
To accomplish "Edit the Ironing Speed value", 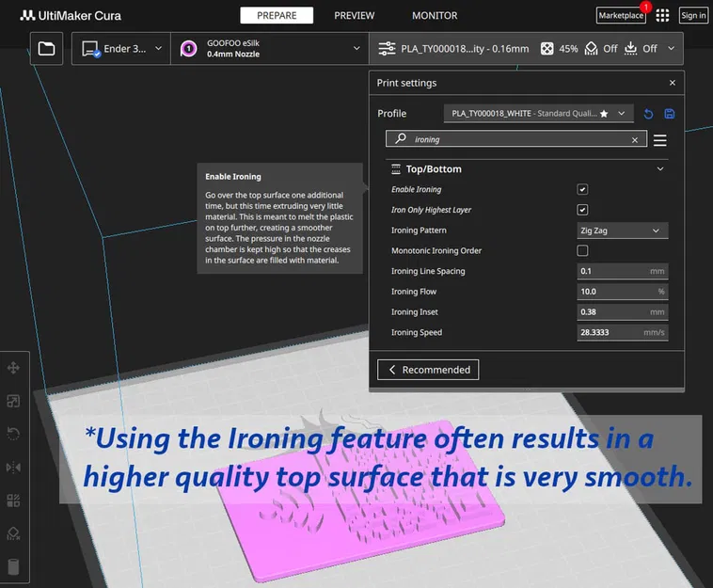I will coord(622,333).
